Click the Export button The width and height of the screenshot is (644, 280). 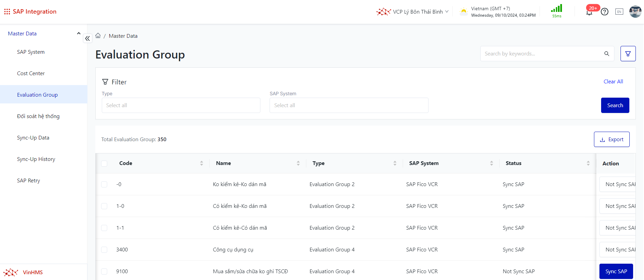(611, 139)
